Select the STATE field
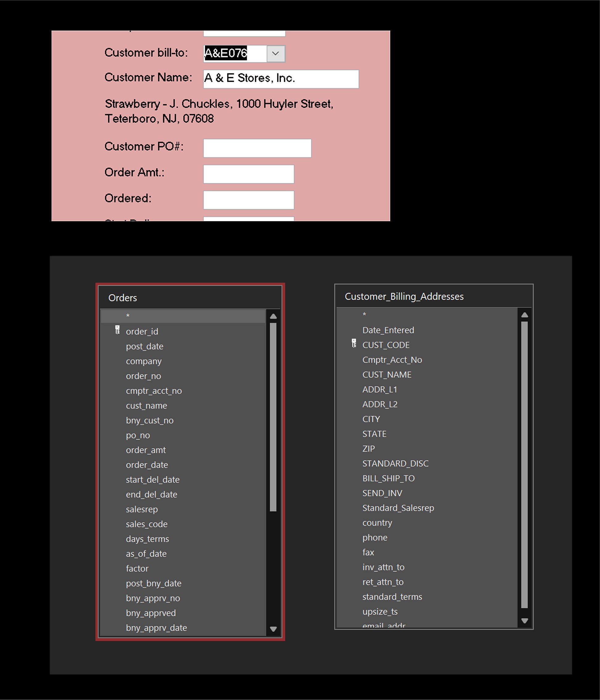 click(427, 434)
